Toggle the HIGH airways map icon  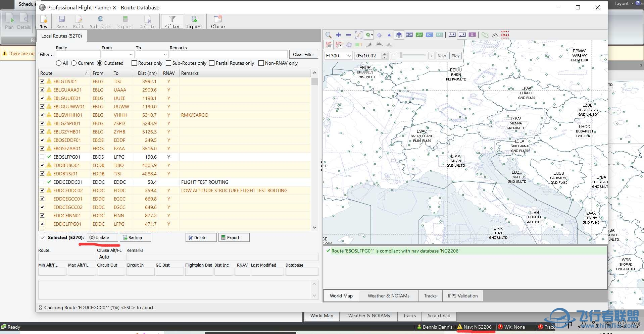point(409,35)
